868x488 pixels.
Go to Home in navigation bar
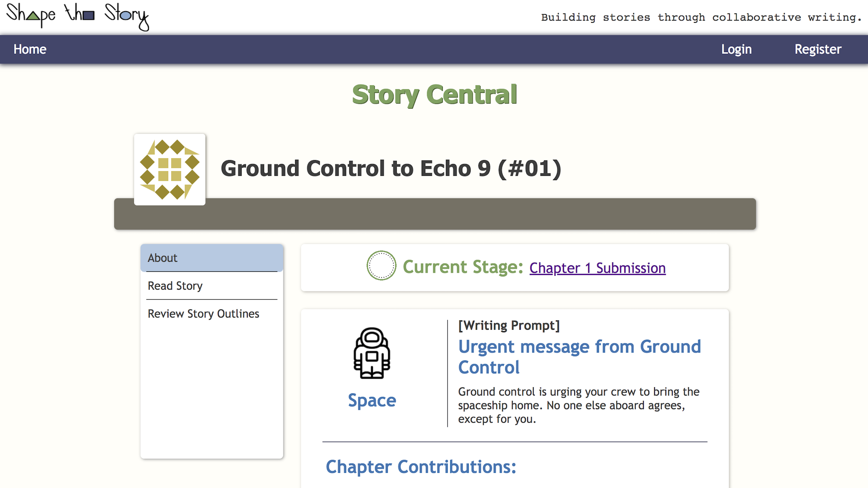click(30, 49)
